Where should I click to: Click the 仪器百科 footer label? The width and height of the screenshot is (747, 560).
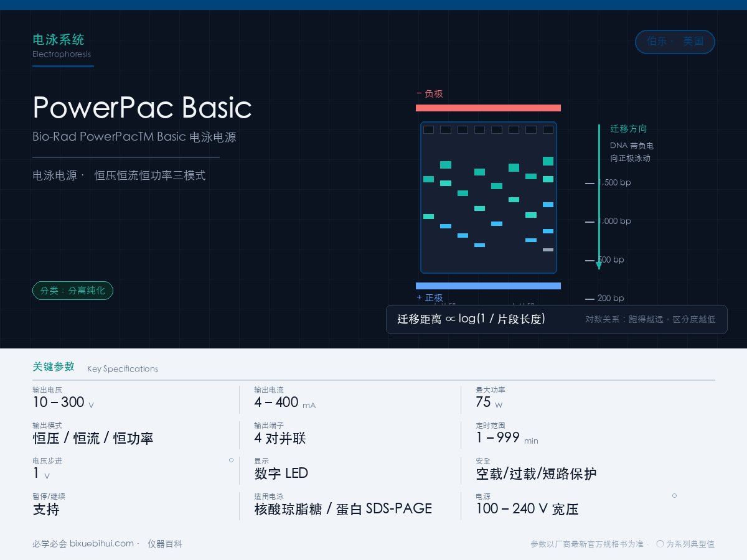pos(165,544)
